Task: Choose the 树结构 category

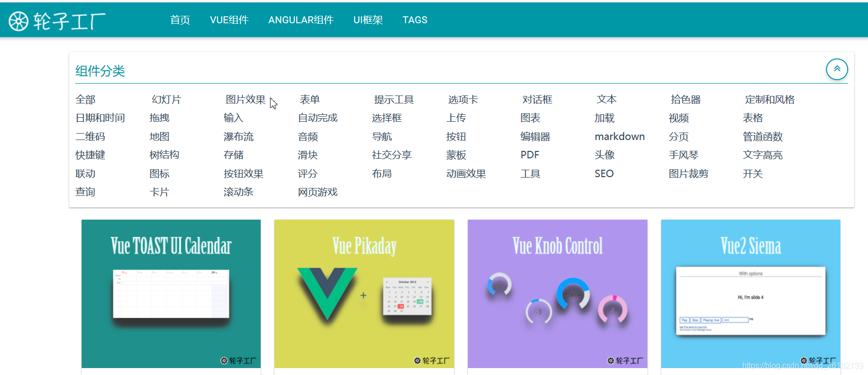Action: [x=164, y=155]
